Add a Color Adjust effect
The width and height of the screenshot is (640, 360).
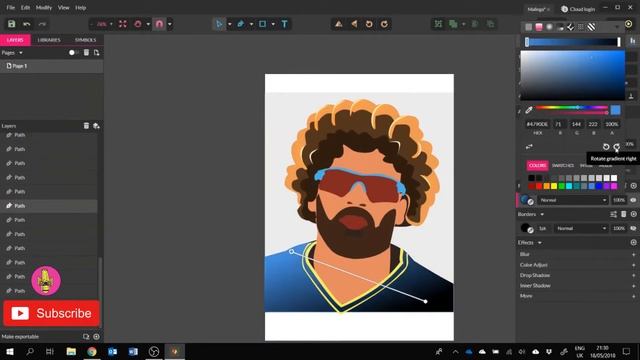633,265
